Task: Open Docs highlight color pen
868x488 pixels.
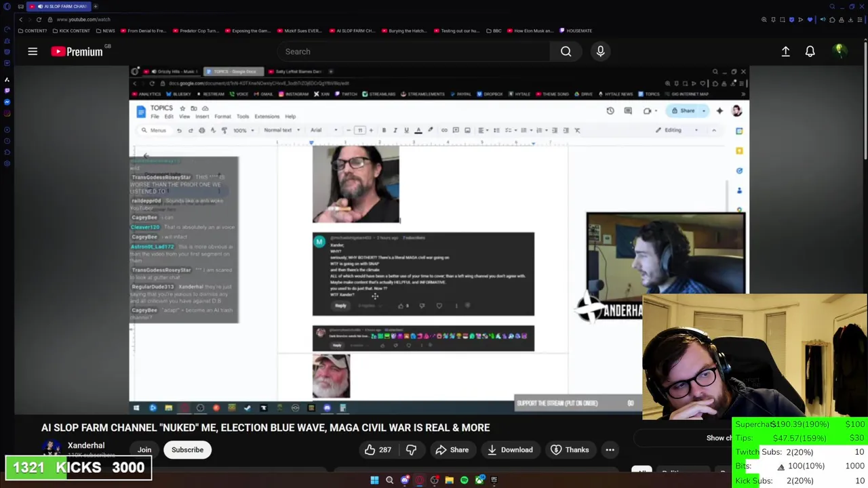Action: point(430,130)
